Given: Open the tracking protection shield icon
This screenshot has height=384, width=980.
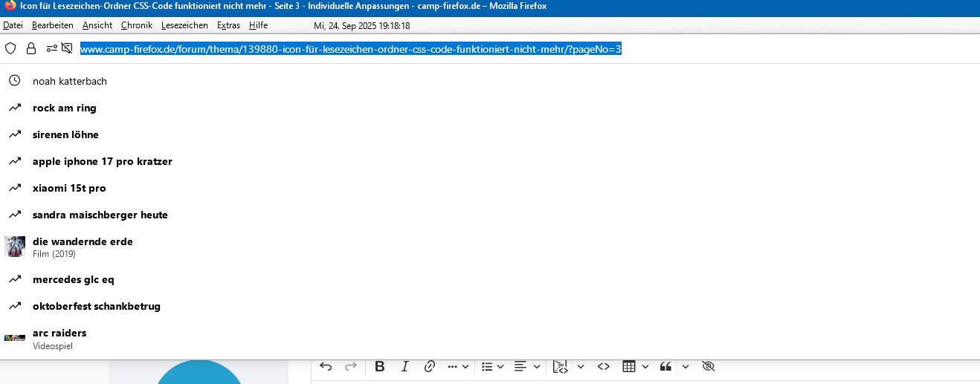Looking at the screenshot, I should point(10,49).
